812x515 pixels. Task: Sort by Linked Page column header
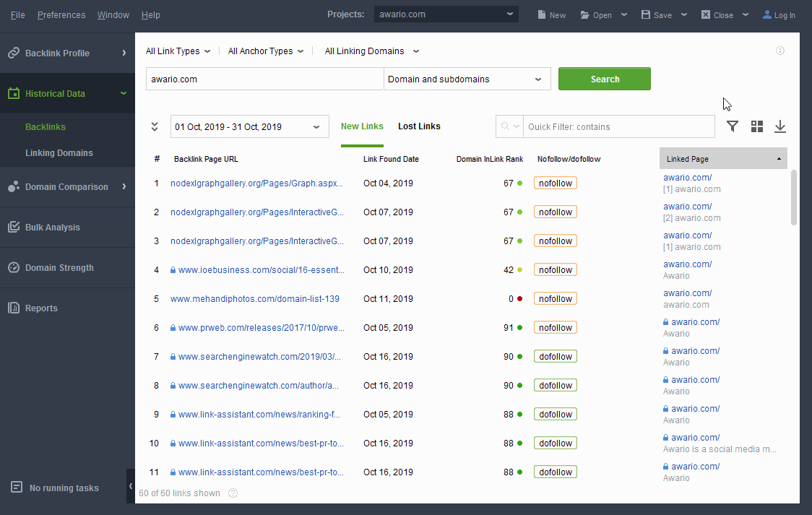[723, 159]
